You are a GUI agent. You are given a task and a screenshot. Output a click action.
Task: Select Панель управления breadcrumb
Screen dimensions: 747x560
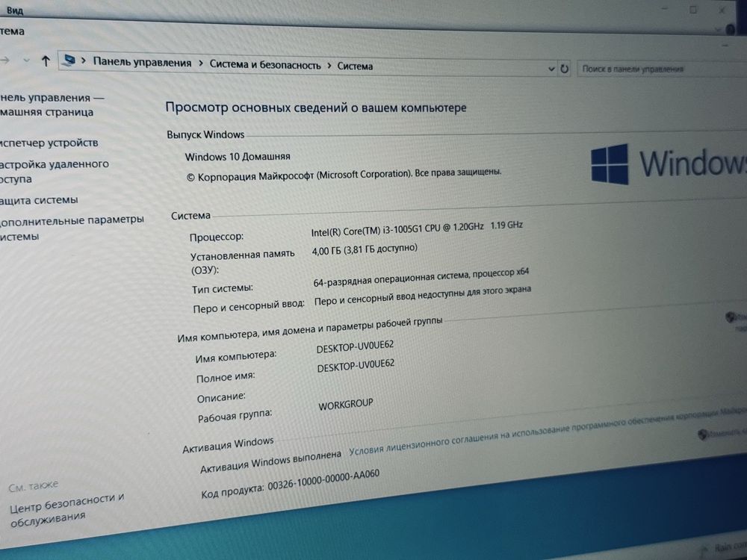click(x=142, y=63)
